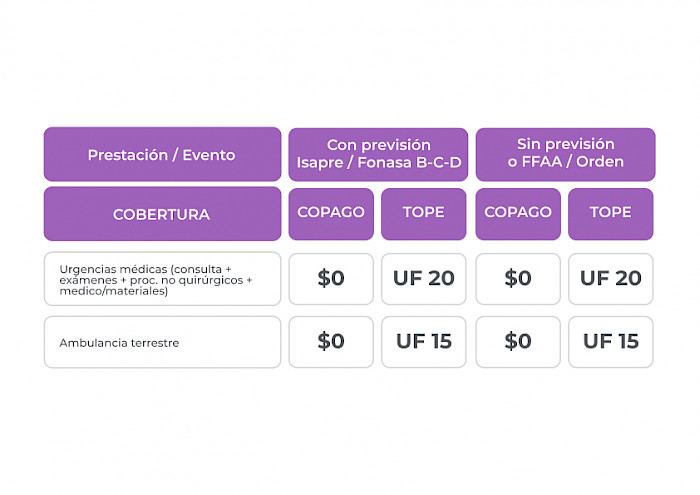Image resolution: width=700 pixels, height=495 pixels.
Task: Select the purple COBERTURA header cell
Action: tap(162, 214)
